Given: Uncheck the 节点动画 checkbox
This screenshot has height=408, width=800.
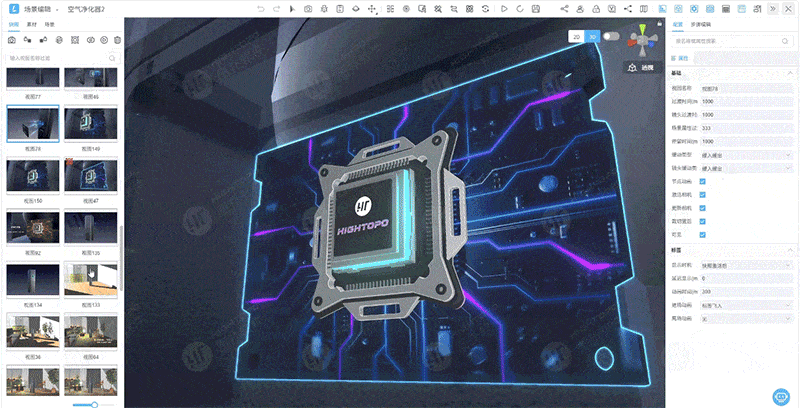Looking at the screenshot, I should tap(703, 182).
